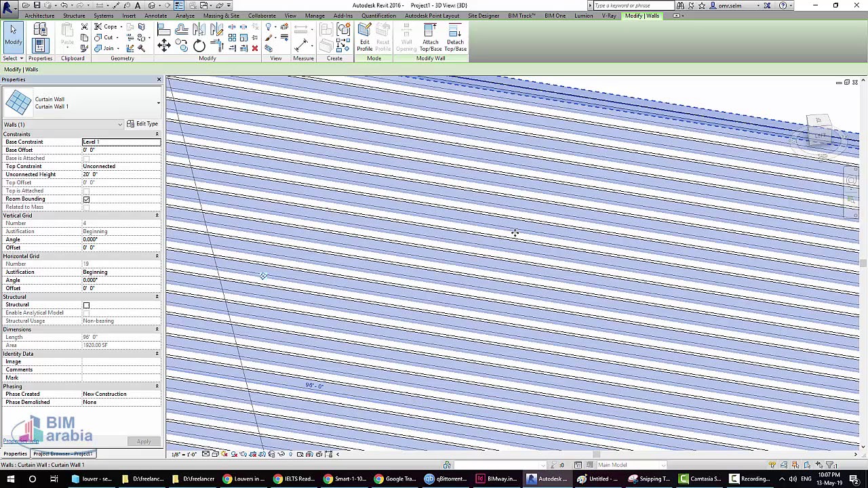Click the Edit Type button
868x488 pixels.
pyautogui.click(x=142, y=124)
